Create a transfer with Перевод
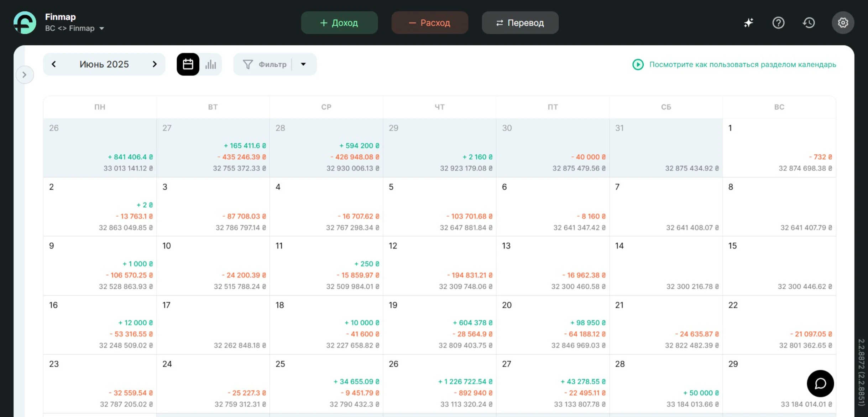This screenshot has width=868, height=417. (520, 23)
